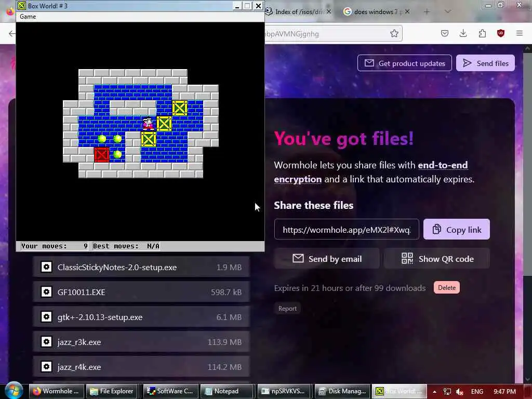Open the Firefox extensions icon

pos(482,33)
